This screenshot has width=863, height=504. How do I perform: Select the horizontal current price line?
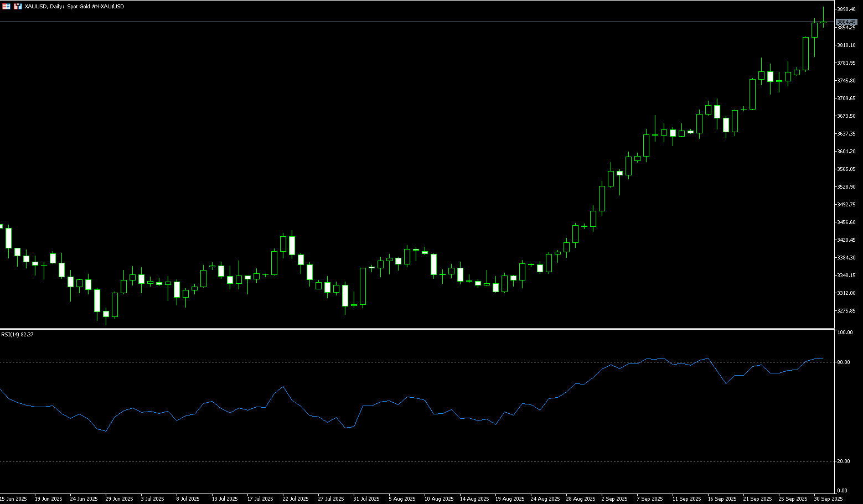click(387, 22)
